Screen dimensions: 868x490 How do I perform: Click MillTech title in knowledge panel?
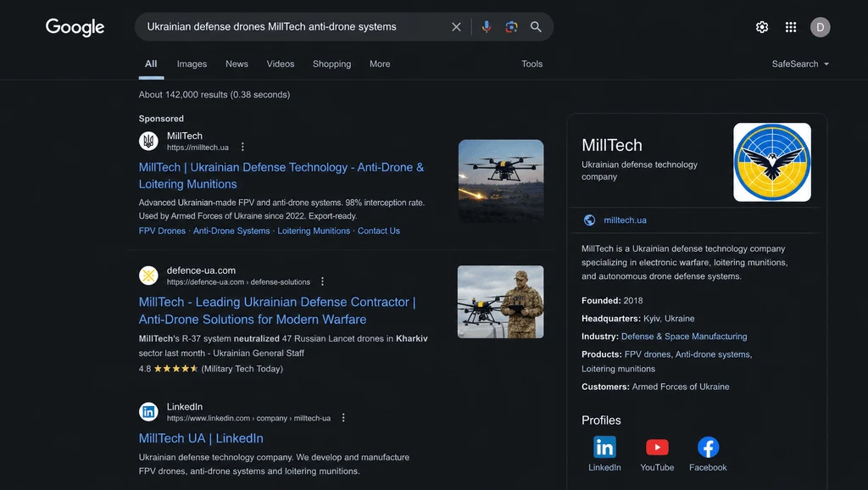click(612, 145)
